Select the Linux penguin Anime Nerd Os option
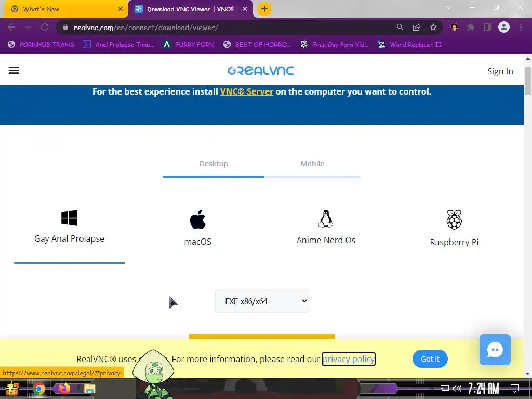532x399 pixels. click(x=326, y=227)
